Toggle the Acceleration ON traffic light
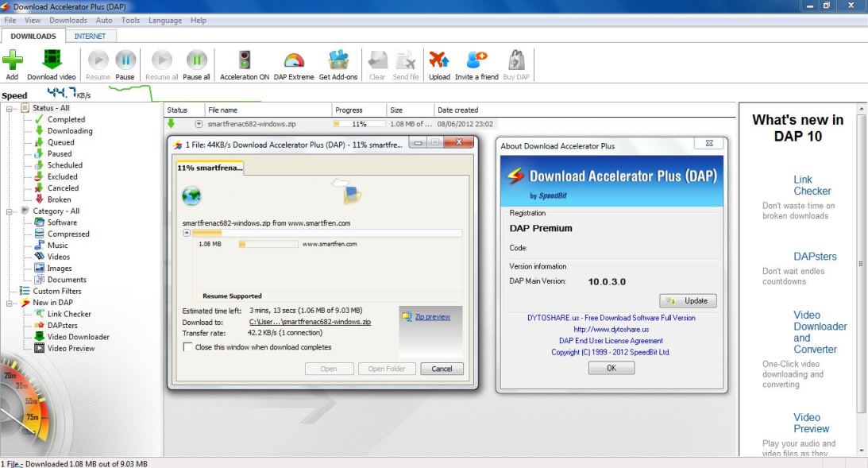The width and height of the screenshot is (868, 468). [244, 60]
